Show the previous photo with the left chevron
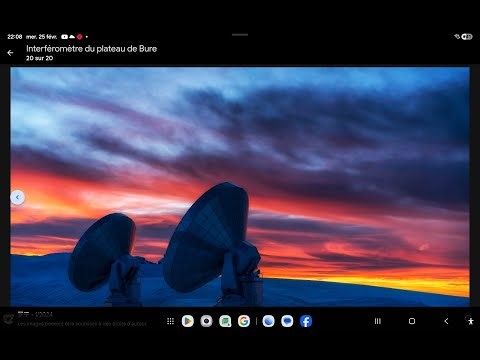Screen dimensions: 480x360 [18, 197]
